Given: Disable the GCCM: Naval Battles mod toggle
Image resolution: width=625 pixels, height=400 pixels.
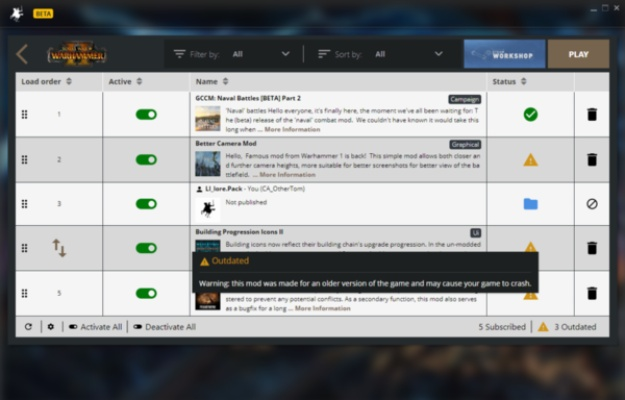Looking at the screenshot, I should pos(146,115).
